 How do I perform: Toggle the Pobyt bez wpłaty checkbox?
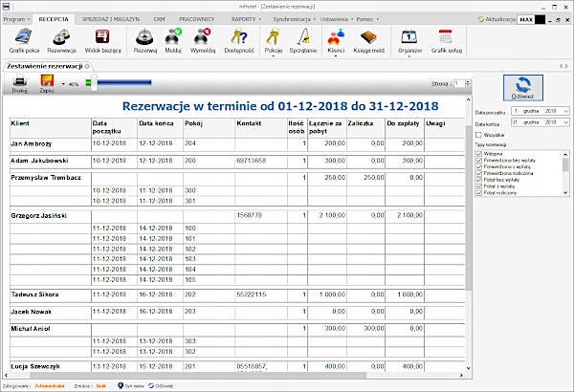(480, 179)
